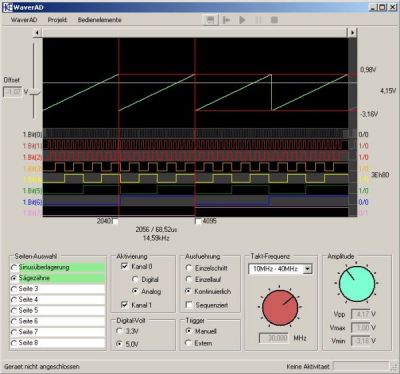The width and height of the screenshot is (400, 374).
Task: Toggle the marker checkbox at 2040
Action: [x=115, y=221]
